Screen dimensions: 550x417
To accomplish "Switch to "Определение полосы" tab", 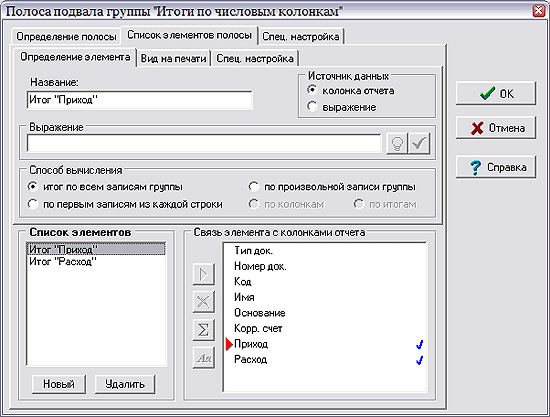I will coord(66,36).
